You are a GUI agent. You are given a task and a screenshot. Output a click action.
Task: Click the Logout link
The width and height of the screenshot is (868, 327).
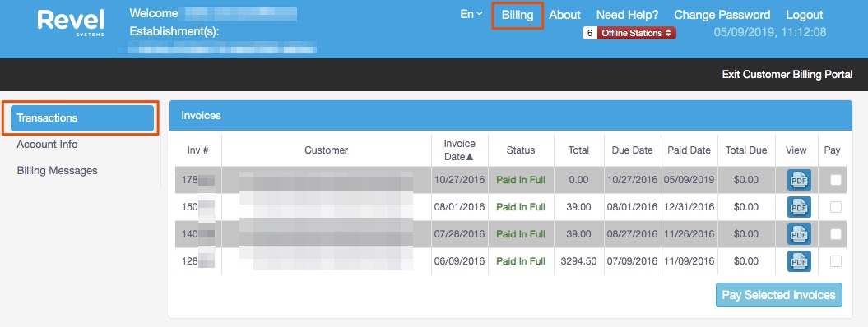805,15
